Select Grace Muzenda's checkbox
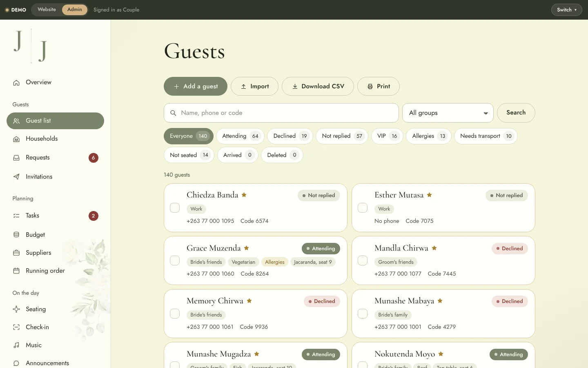This screenshot has height=368, width=588. [x=175, y=260]
